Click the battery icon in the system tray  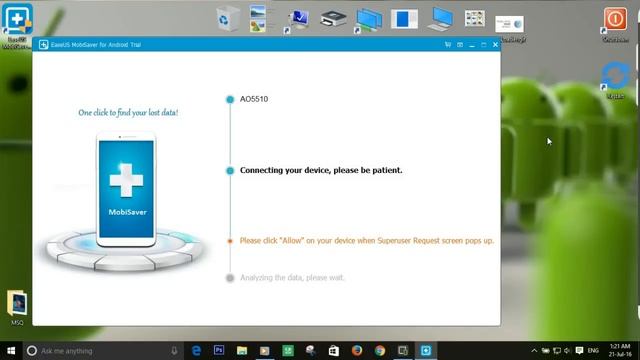click(545, 351)
